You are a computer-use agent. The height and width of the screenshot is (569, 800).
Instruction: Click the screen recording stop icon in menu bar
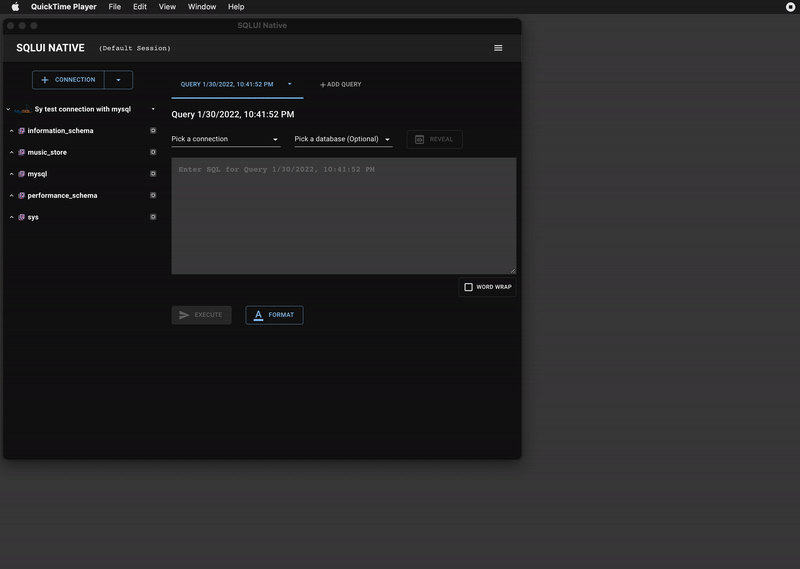coord(790,7)
